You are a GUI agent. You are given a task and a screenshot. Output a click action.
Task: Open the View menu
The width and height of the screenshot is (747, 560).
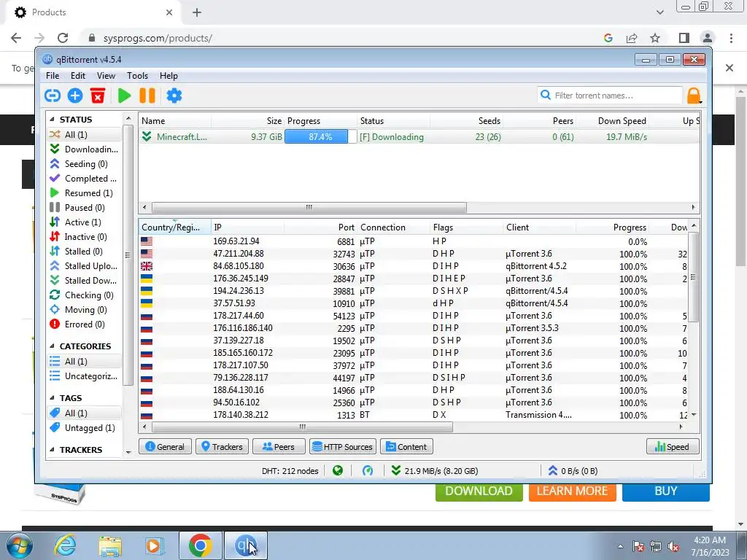click(106, 76)
